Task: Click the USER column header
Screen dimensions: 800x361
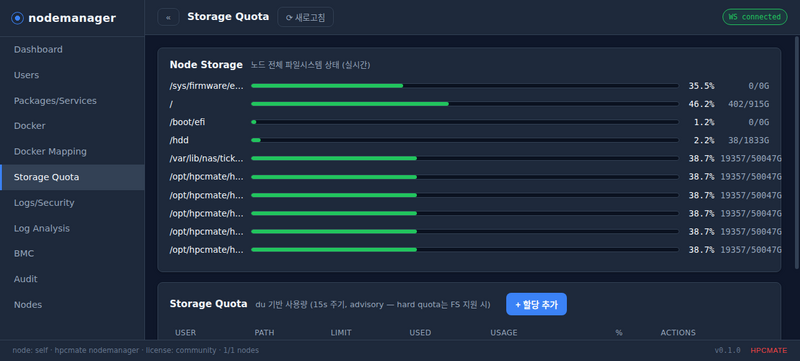Action: coord(186,332)
